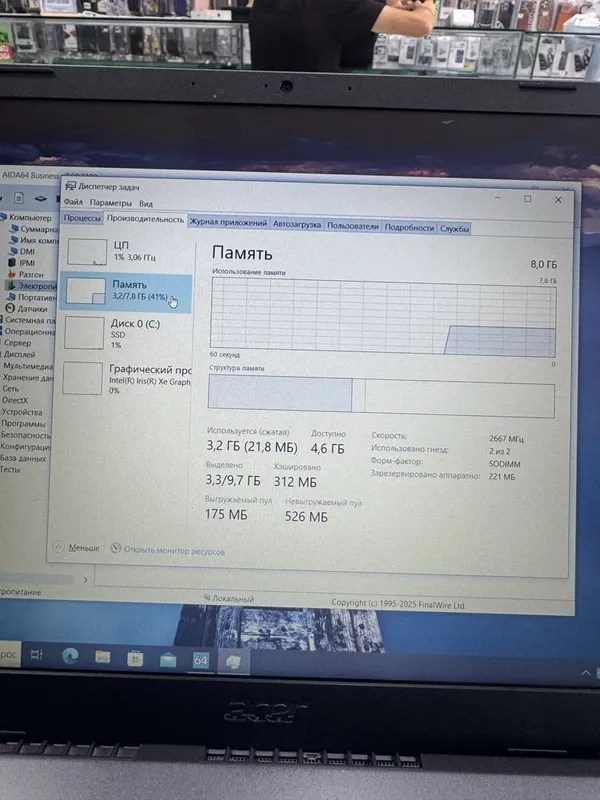Click the 8,0 ГБ total memory label
The width and height of the screenshot is (600, 800).
pyautogui.click(x=543, y=264)
